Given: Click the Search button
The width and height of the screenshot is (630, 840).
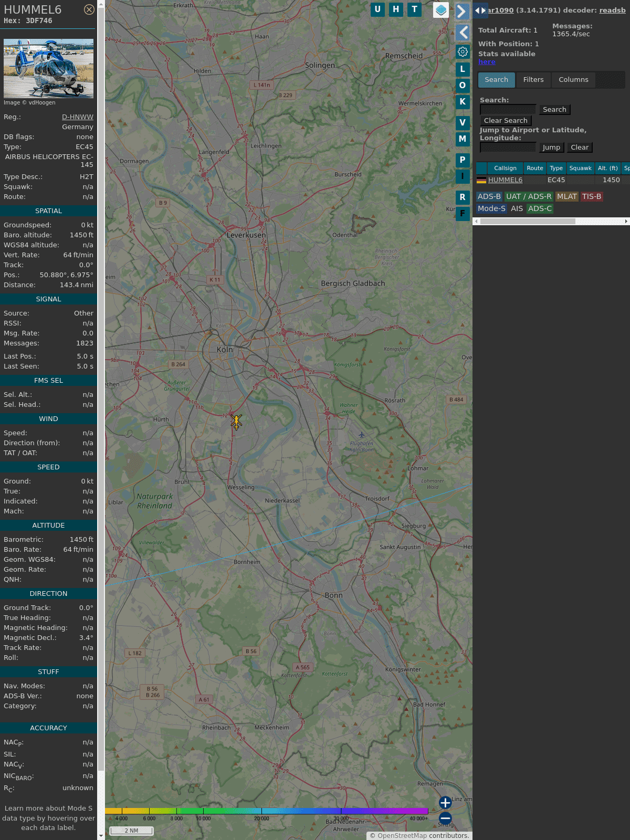Looking at the screenshot, I should tap(554, 110).
